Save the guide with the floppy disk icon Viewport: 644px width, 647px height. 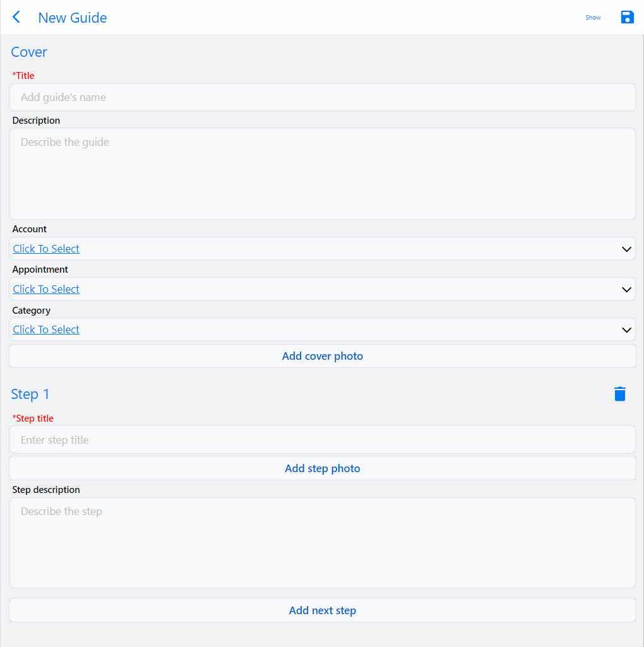coord(627,17)
